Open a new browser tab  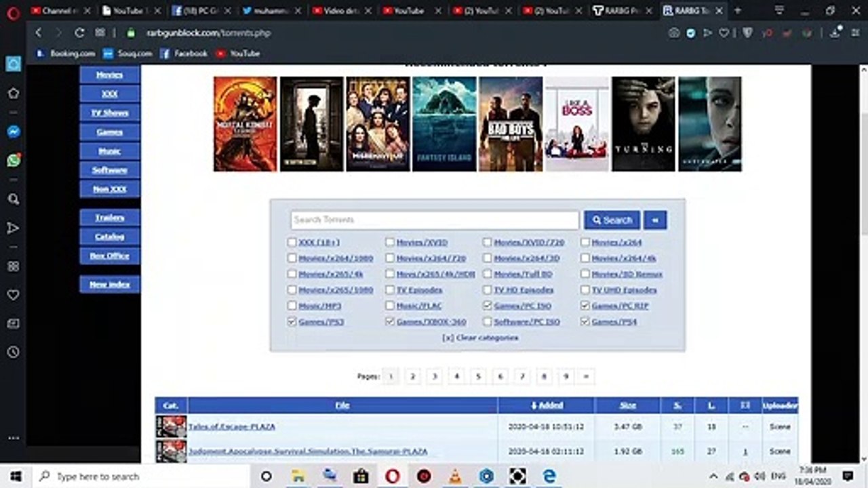[738, 11]
